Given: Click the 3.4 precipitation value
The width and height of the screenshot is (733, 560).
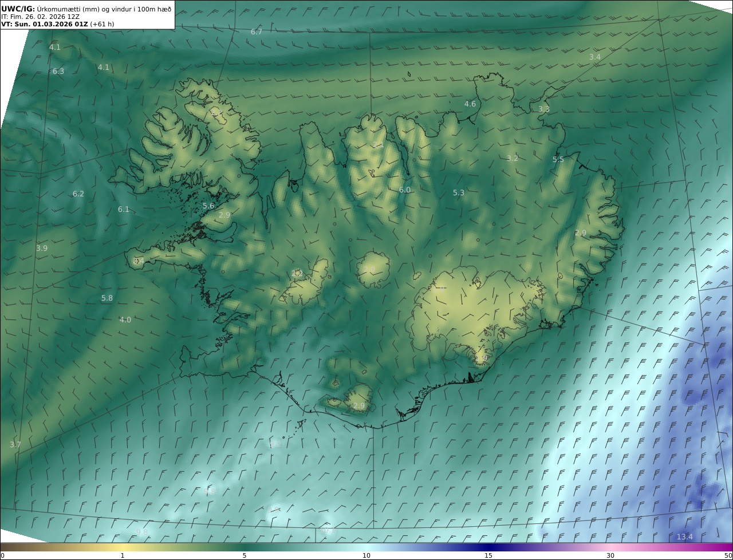Looking at the screenshot, I should click(x=595, y=57).
